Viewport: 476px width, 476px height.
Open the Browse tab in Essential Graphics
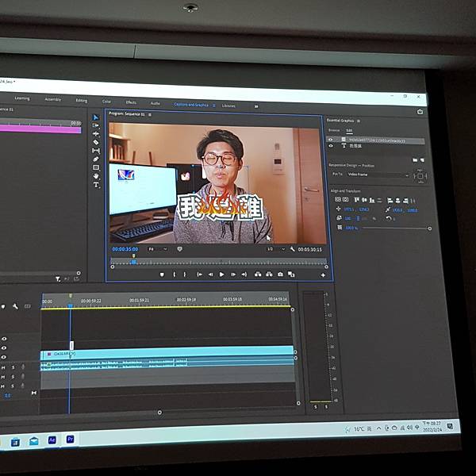pyautogui.click(x=334, y=130)
